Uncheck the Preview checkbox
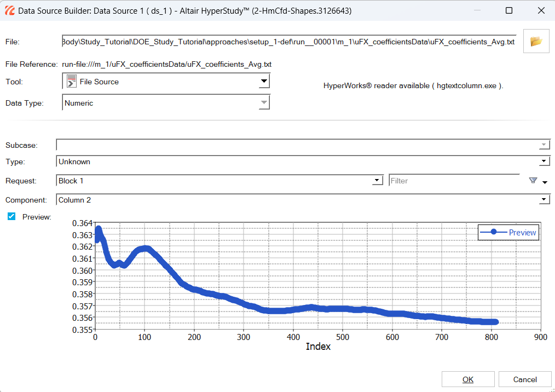555x392 pixels. coord(11,217)
